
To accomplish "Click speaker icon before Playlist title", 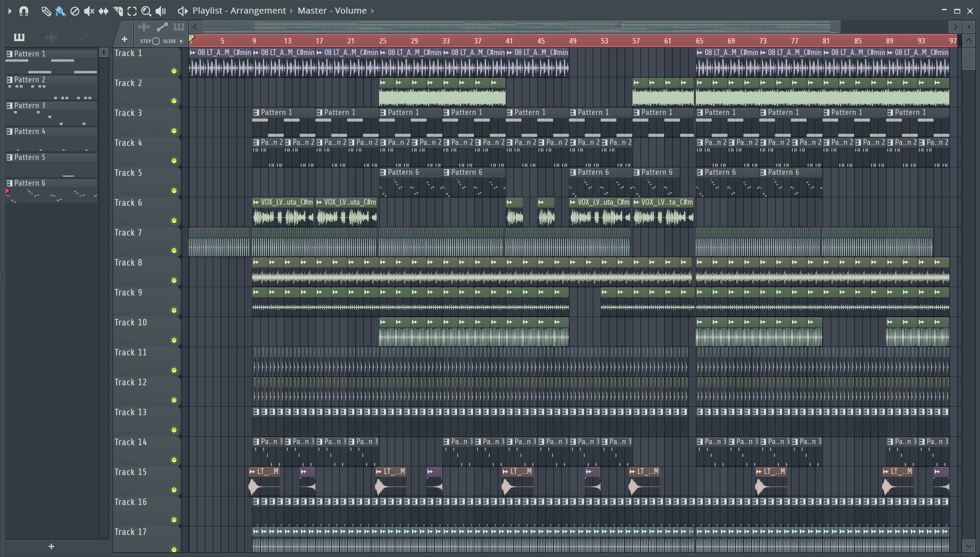I will click(183, 11).
